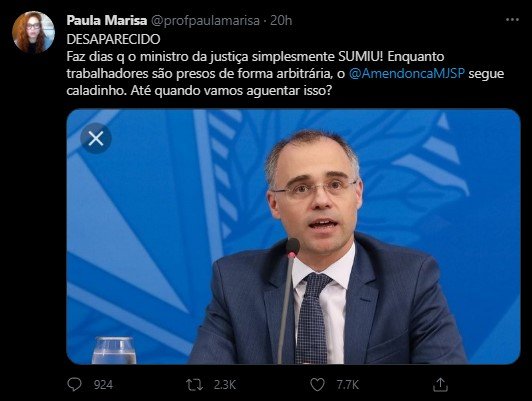Image resolution: width=532 pixels, height=401 pixels.
Task: Open the @AmendoncaMJSP mention link
Action: point(406,74)
